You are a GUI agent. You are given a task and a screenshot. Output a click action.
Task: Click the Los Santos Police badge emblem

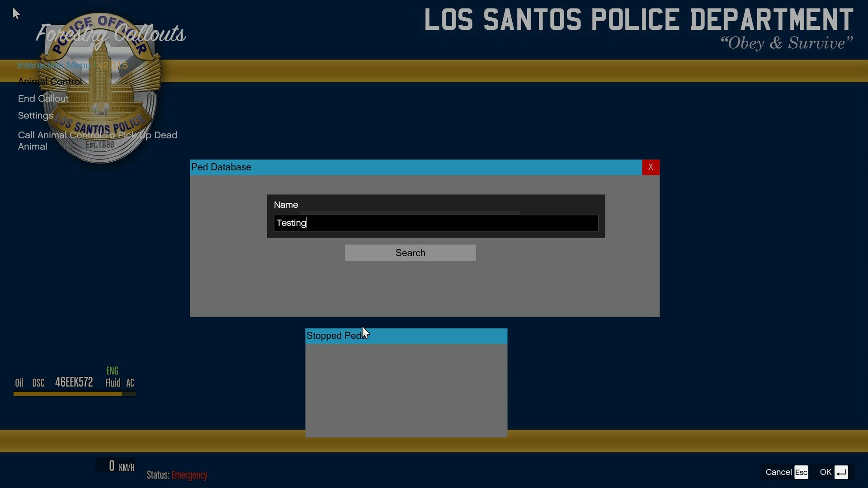(101, 90)
